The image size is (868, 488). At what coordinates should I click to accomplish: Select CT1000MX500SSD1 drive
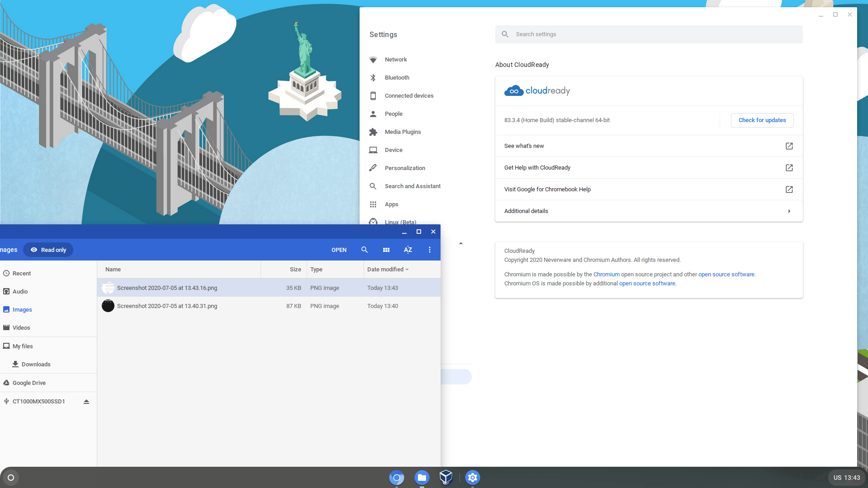(x=38, y=402)
